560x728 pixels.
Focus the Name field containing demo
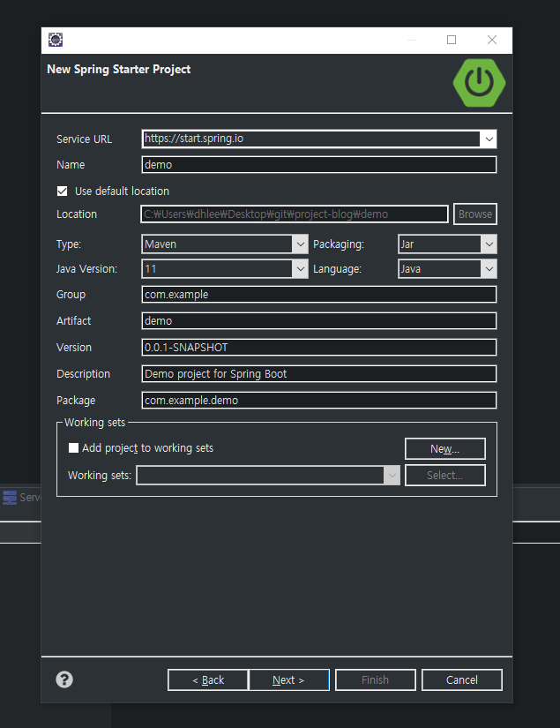pos(318,165)
